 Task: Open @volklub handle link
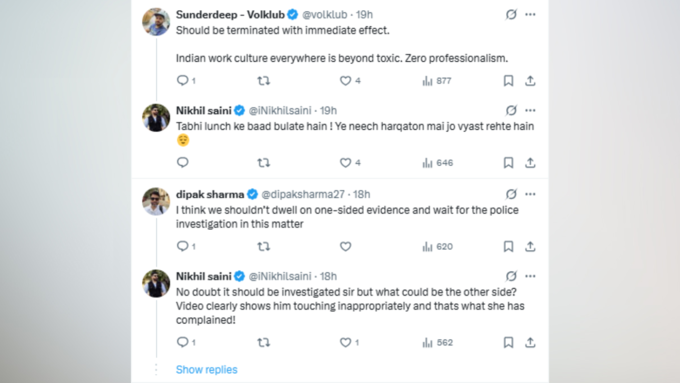(x=324, y=14)
